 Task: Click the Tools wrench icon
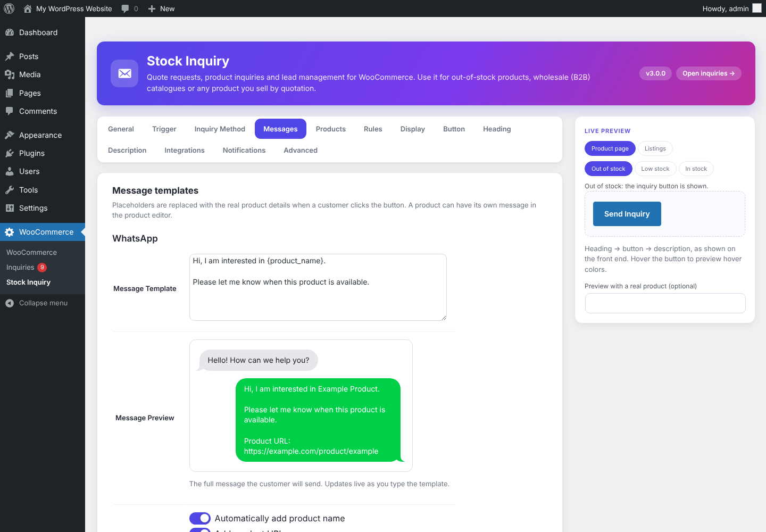click(x=10, y=190)
